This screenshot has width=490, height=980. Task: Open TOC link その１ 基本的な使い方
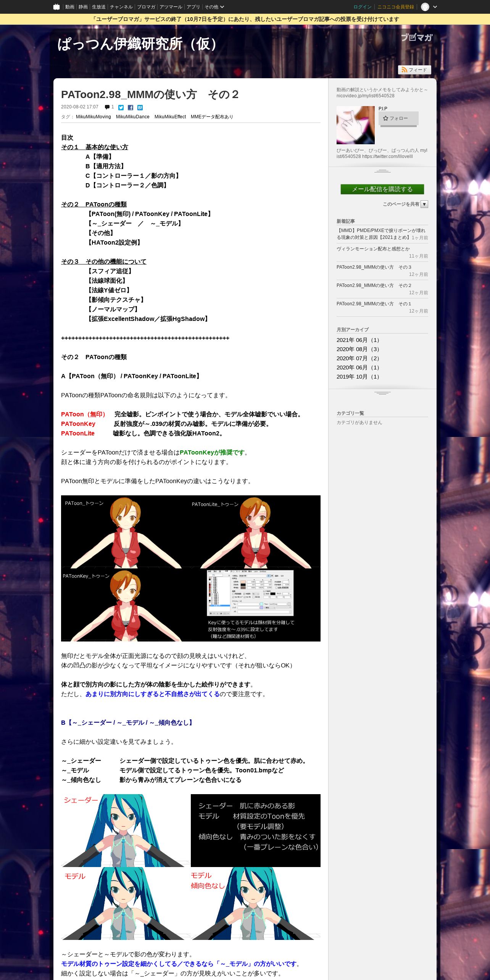click(x=95, y=147)
